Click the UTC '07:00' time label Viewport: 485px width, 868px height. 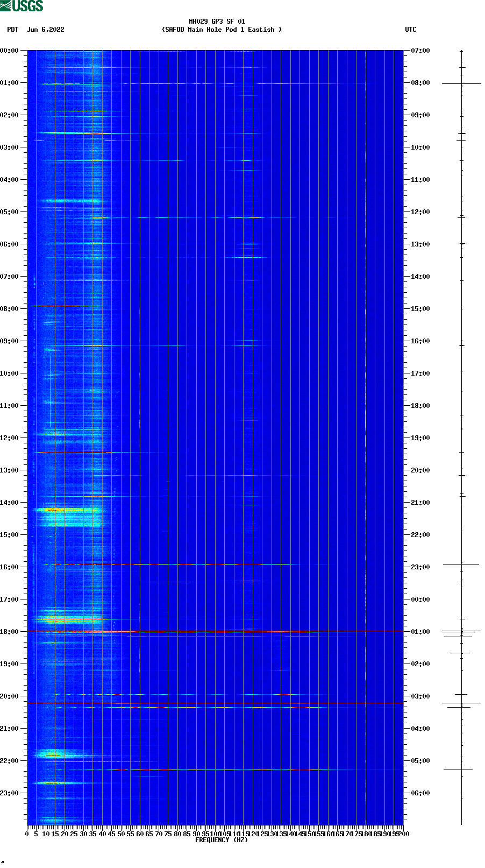click(420, 51)
